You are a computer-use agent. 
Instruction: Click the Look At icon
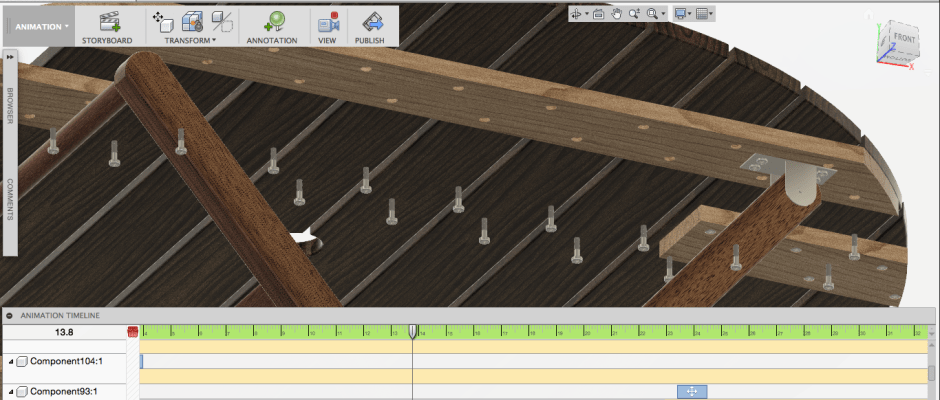pyautogui.click(x=598, y=14)
